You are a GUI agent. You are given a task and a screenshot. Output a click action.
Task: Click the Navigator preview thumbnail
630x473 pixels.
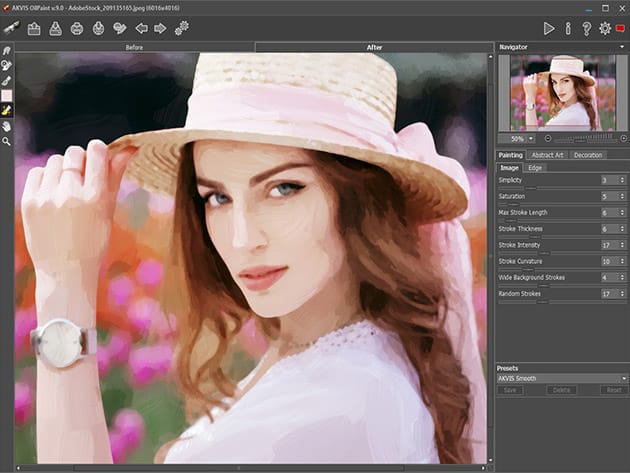(561, 92)
